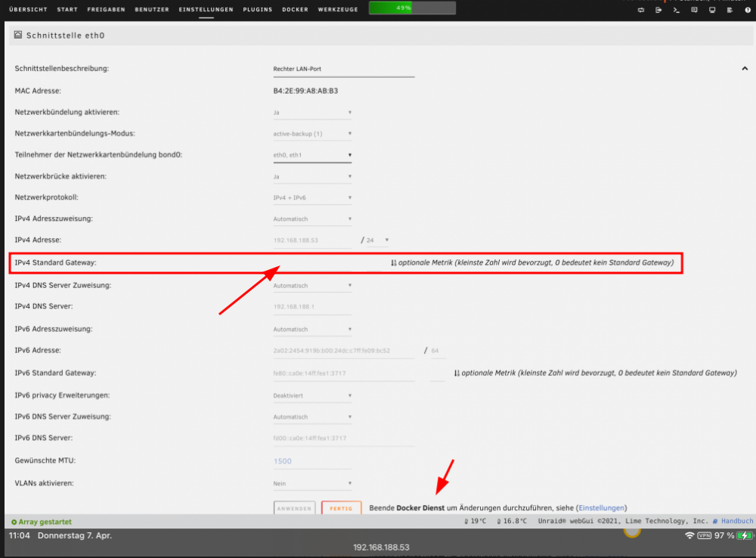
Task: Click the Fertig button
Action: [342, 508]
